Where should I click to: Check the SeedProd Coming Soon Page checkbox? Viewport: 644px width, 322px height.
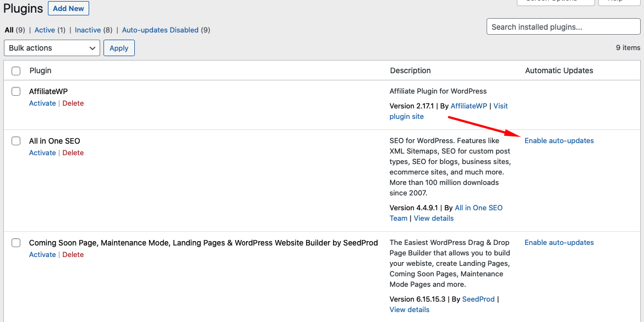16,243
